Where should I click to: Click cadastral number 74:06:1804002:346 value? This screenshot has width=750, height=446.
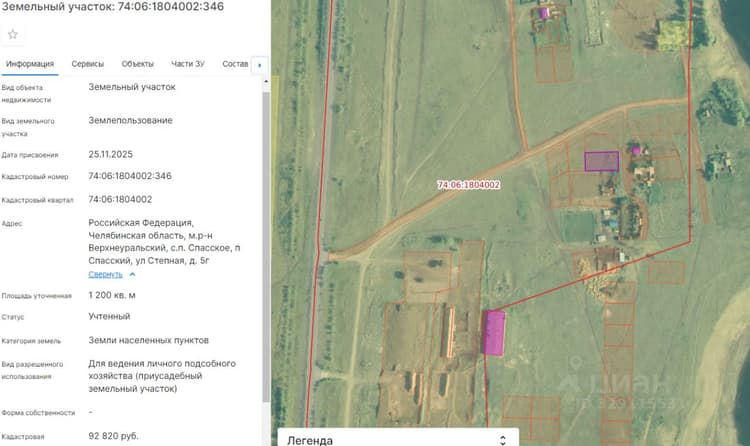click(x=130, y=176)
